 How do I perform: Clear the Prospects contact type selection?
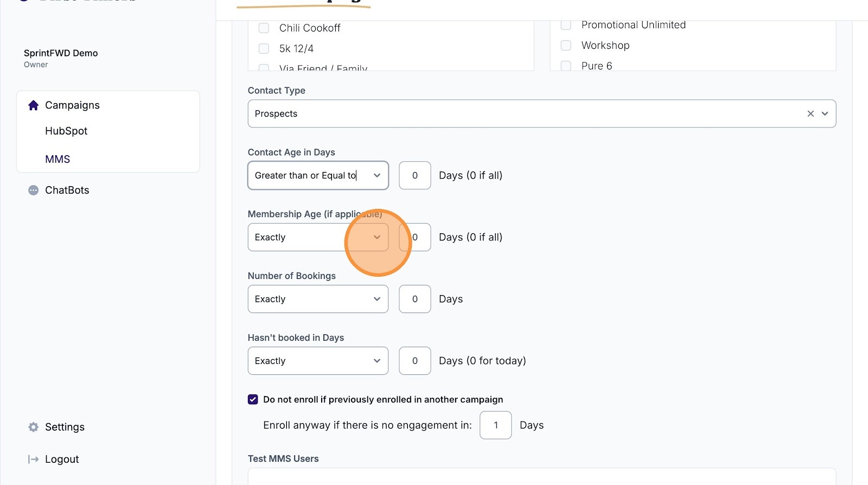tap(810, 114)
